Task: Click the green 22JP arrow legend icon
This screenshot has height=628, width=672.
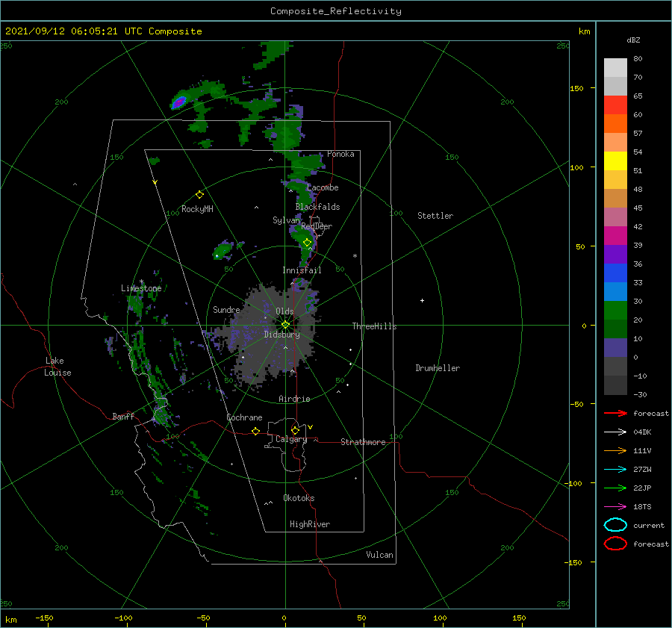Action: click(x=615, y=488)
